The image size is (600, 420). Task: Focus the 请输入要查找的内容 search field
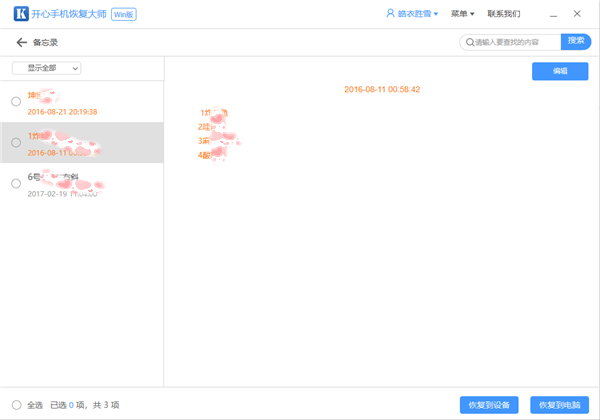click(510, 42)
